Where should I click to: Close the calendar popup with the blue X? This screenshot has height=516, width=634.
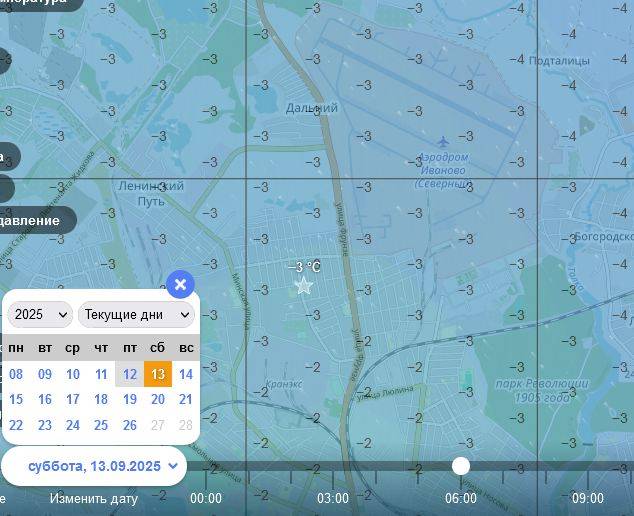pos(180,285)
